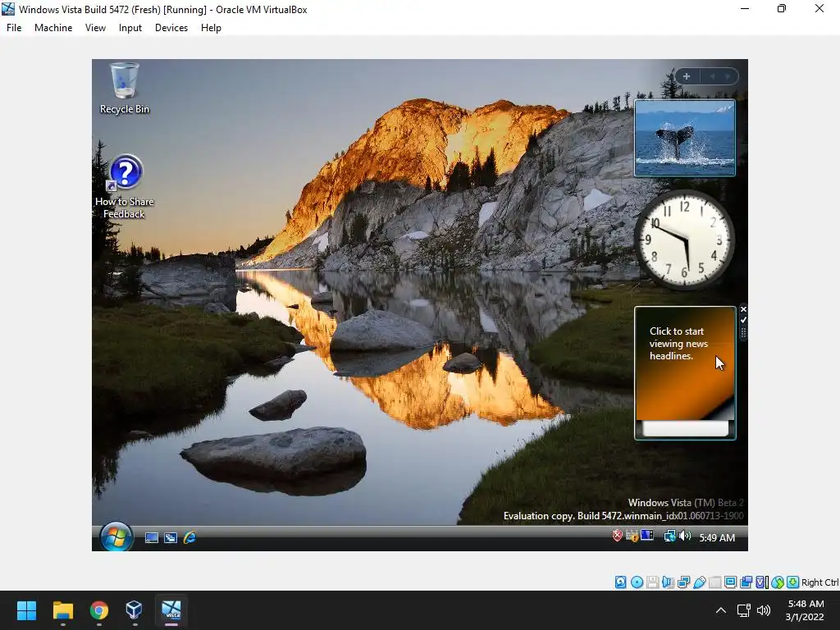Click host volume tray icon
This screenshot has width=840, height=630.
point(764,610)
